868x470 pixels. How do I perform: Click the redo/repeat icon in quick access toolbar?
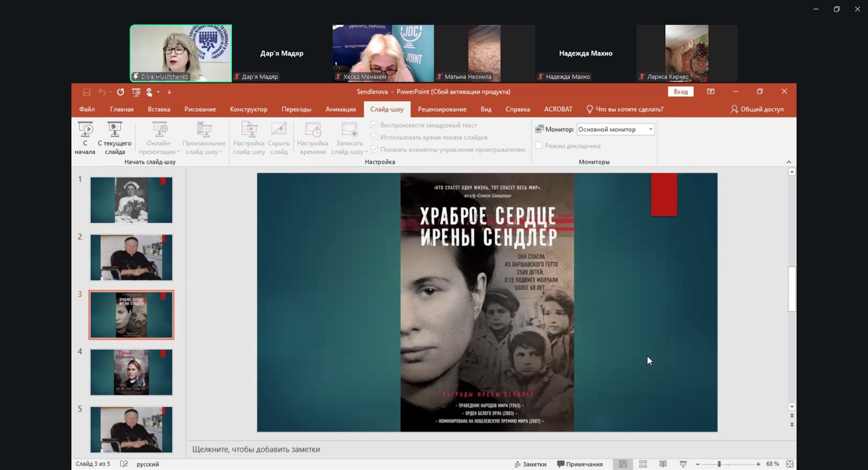[120, 92]
